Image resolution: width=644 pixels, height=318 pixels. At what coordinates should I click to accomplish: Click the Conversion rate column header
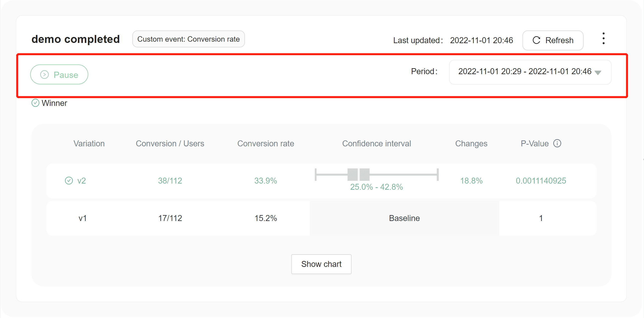[x=265, y=143]
